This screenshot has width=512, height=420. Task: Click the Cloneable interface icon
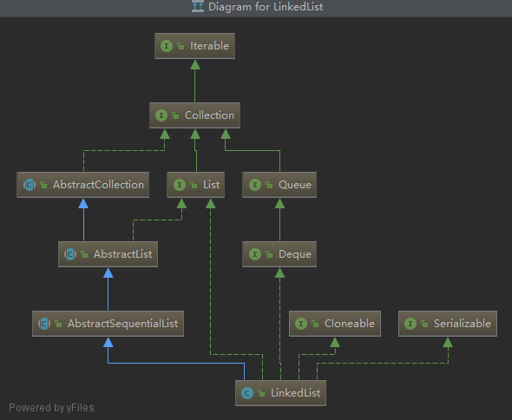tap(301, 324)
